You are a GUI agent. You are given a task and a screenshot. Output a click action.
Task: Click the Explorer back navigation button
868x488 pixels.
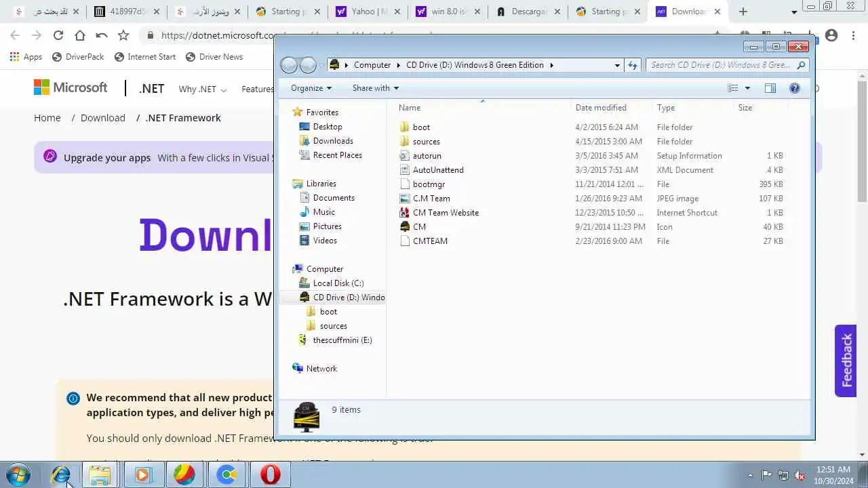click(x=289, y=65)
